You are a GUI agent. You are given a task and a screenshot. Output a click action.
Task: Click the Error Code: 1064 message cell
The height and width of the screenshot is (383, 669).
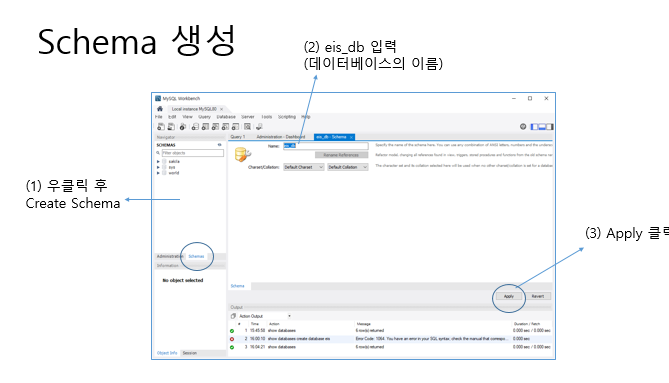432,339
